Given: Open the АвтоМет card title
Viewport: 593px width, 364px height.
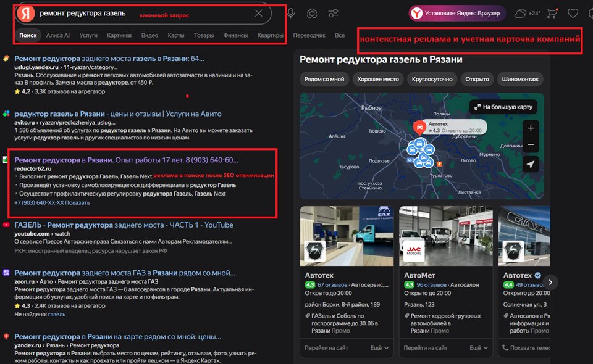Looking at the screenshot, I should click(419, 275).
